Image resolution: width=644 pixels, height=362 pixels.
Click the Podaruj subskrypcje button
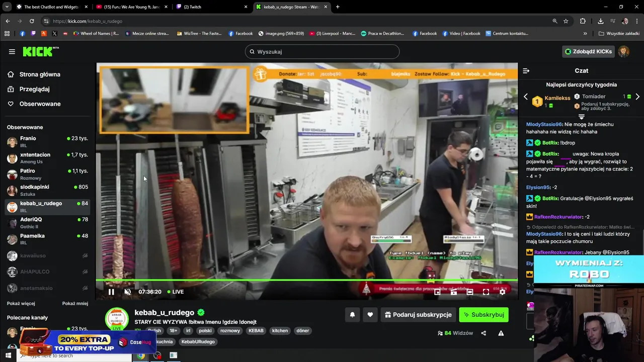pyautogui.click(x=418, y=315)
